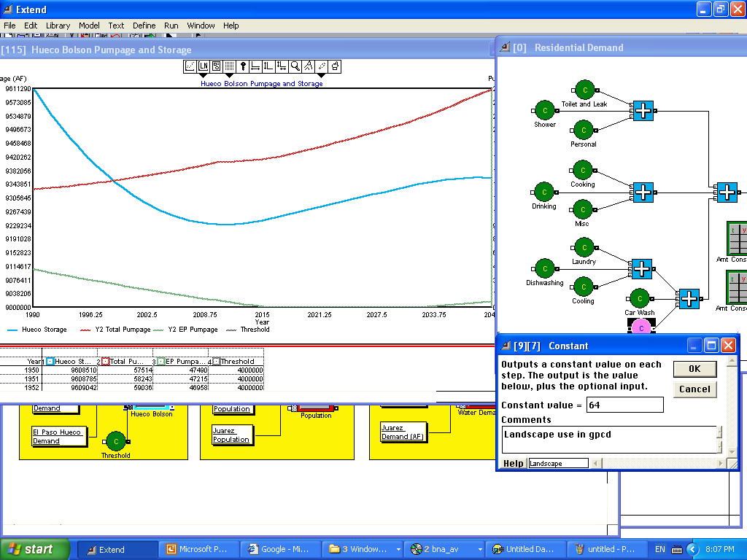Click the Constant value input field
Viewport: 747px width, 560px height.
click(624, 405)
